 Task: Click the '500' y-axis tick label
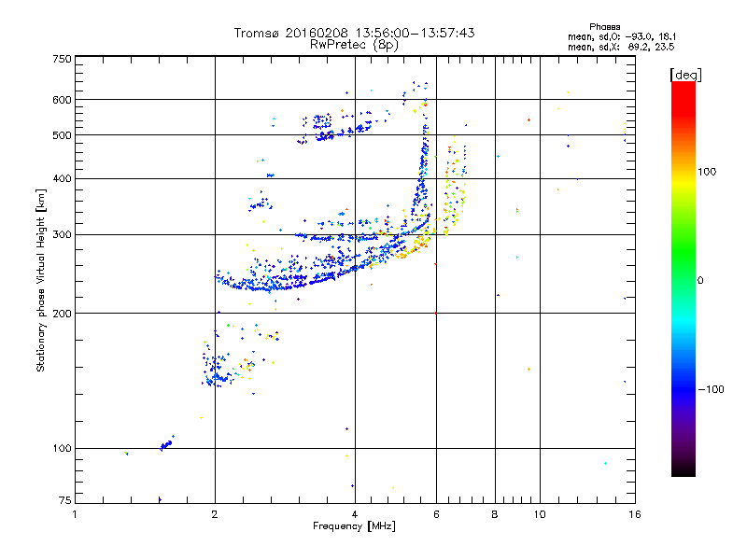pyautogui.click(x=62, y=135)
